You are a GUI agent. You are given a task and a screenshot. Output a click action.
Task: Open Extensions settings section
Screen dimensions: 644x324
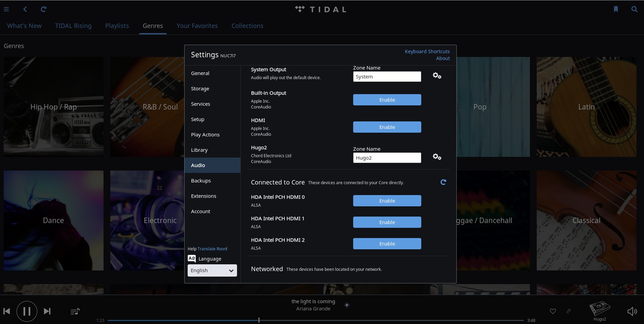(x=213, y=196)
